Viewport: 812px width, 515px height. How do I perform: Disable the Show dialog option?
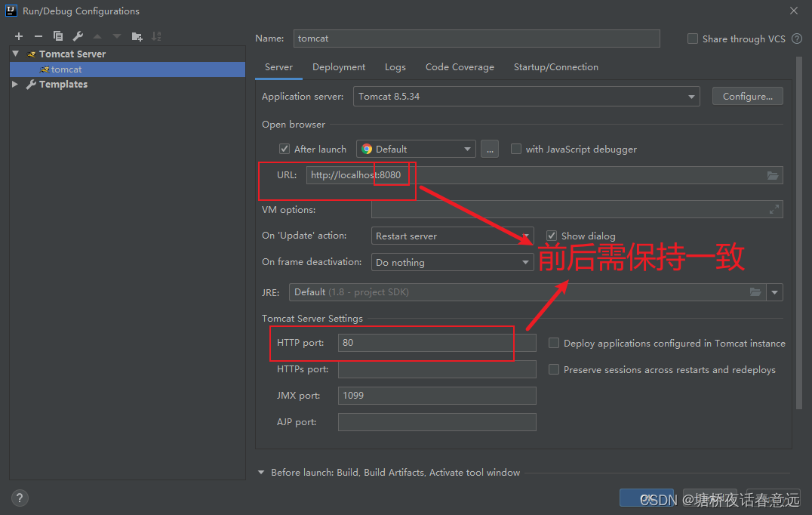coord(552,236)
